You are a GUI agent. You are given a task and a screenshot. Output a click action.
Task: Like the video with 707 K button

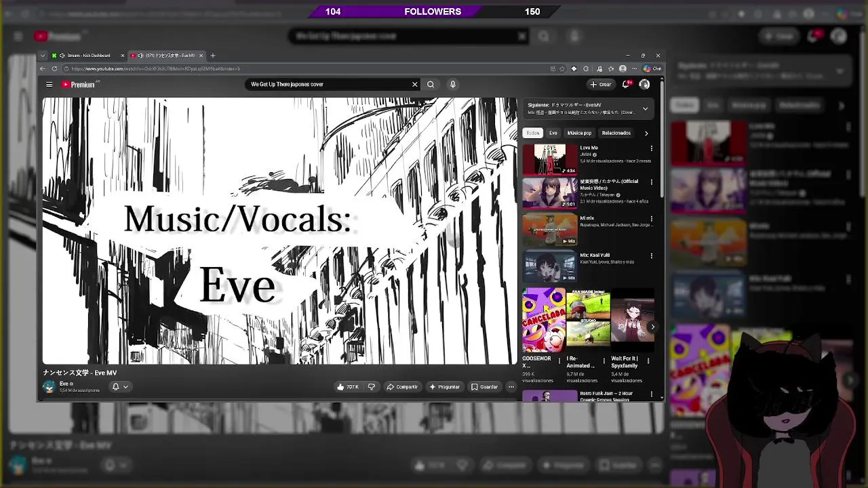[349, 387]
